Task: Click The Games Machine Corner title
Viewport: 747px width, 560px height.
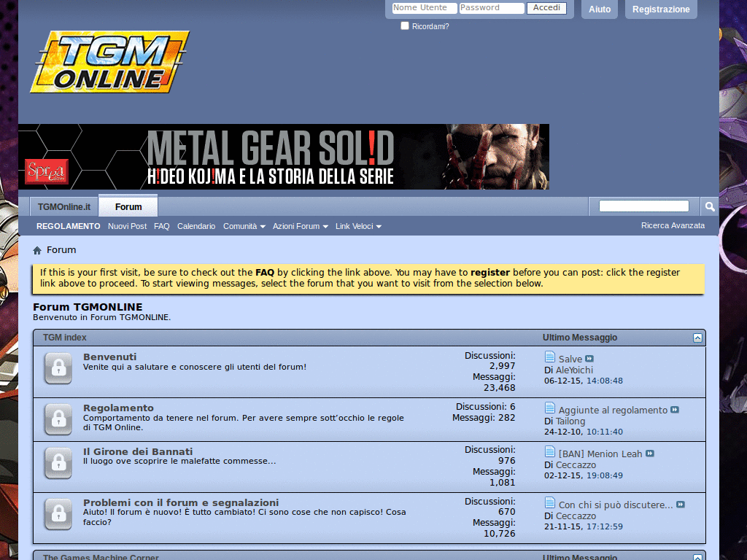Action: click(x=101, y=556)
